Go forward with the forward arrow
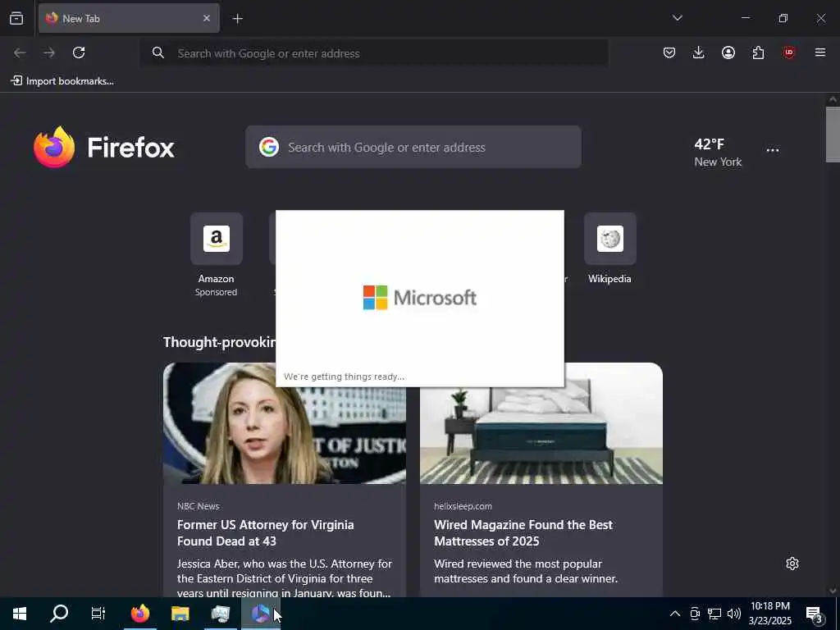 [x=49, y=52]
